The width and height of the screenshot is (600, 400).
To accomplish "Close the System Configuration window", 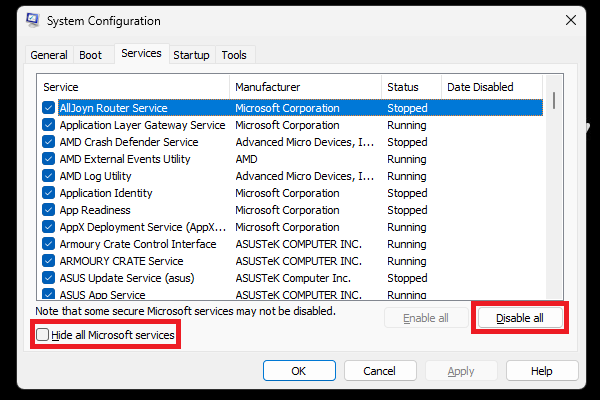I will pos(571,20).
